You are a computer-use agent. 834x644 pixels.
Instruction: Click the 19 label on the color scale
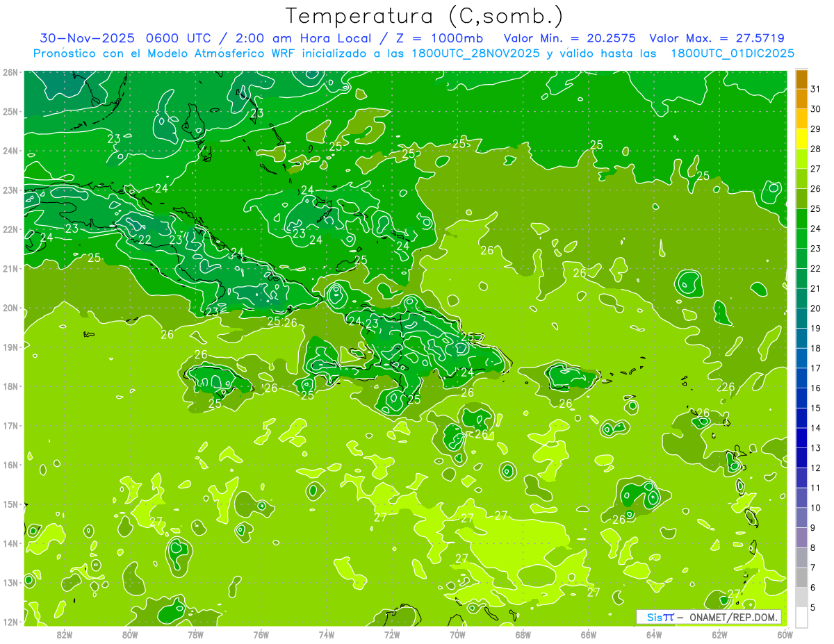pyautogui.click(x=815, y=329)
